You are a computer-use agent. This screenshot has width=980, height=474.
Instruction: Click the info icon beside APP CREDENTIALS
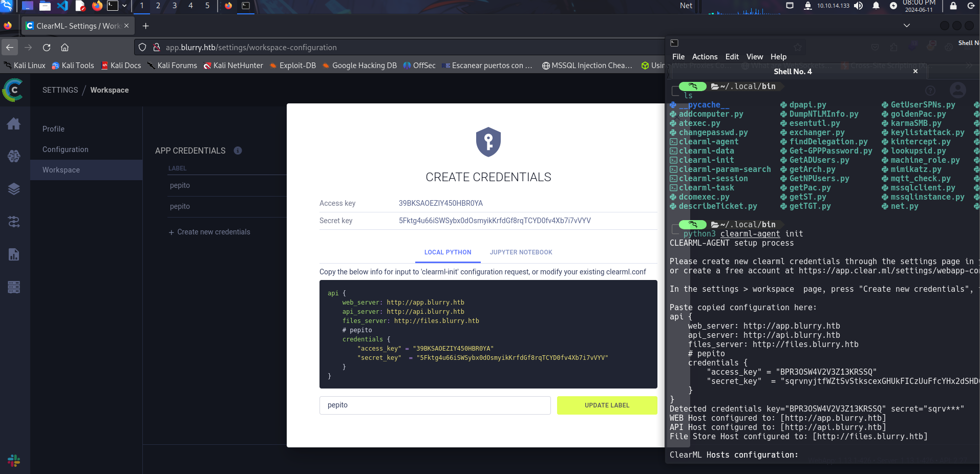238,150
